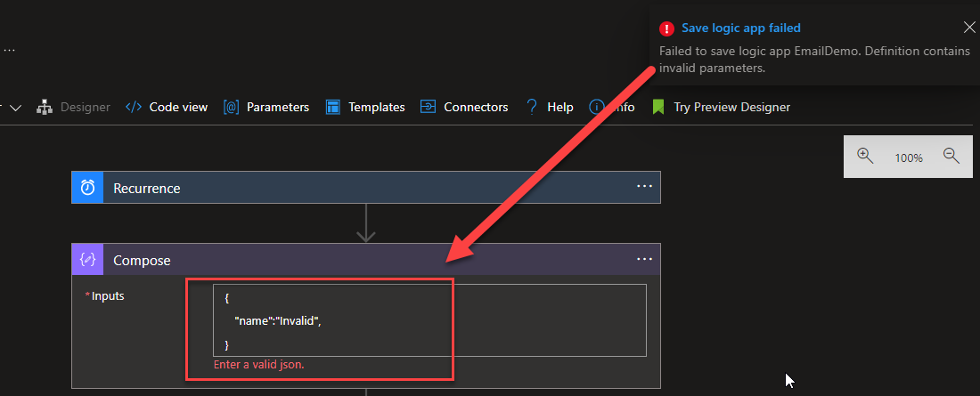The image size is (980, 396).
Task: Click inside the Inputs JSON field
Action: (428, 320)
